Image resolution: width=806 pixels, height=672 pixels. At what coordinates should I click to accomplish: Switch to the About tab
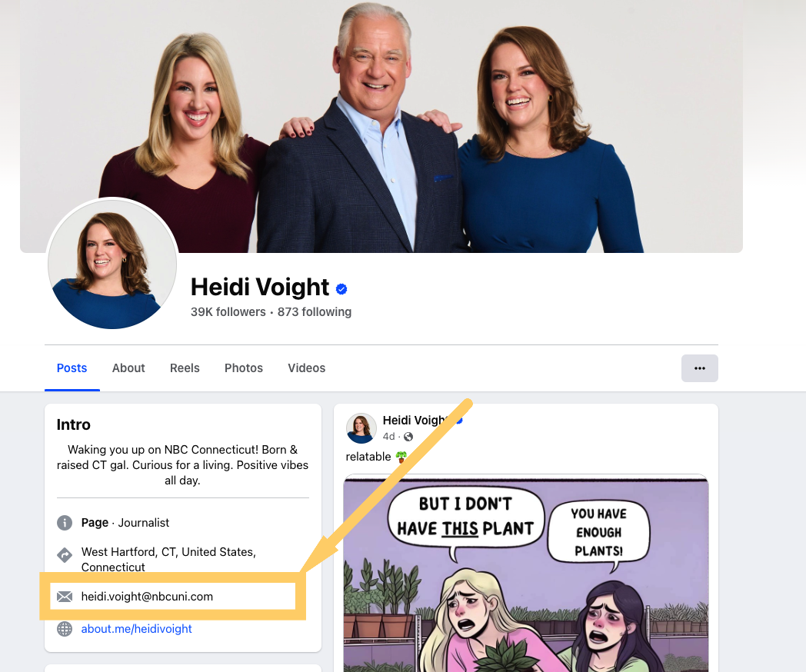(128, 368)
